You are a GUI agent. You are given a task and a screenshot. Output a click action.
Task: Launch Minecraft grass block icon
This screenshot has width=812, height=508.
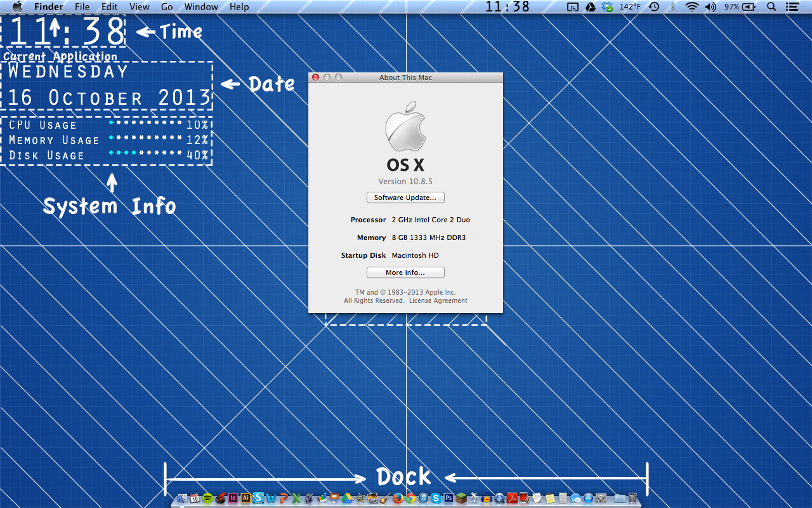(461, 498)
